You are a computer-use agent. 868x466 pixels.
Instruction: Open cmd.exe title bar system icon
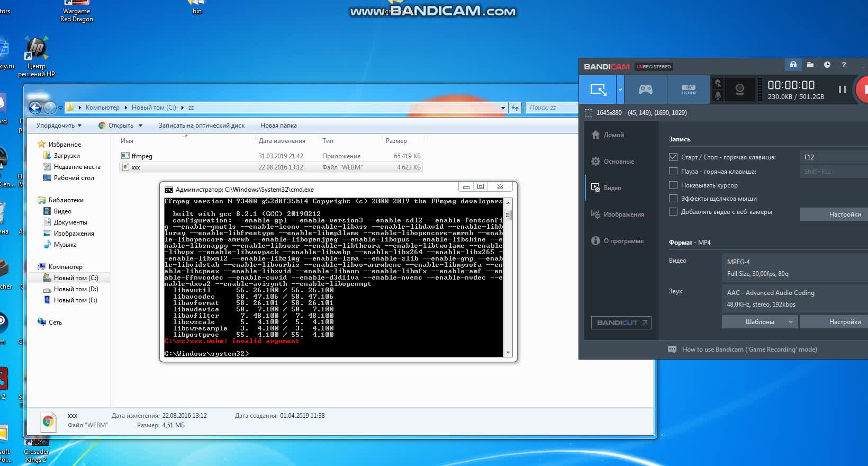coord(168,190)
